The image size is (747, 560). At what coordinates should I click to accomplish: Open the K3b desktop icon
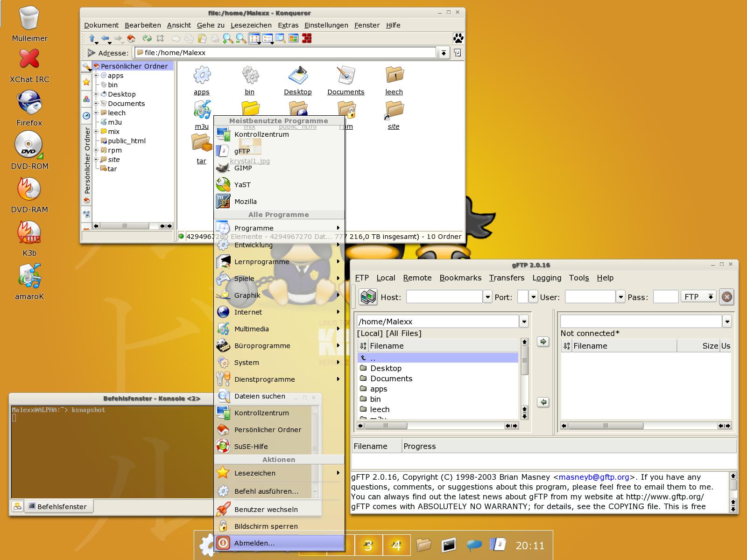(29, 238)
